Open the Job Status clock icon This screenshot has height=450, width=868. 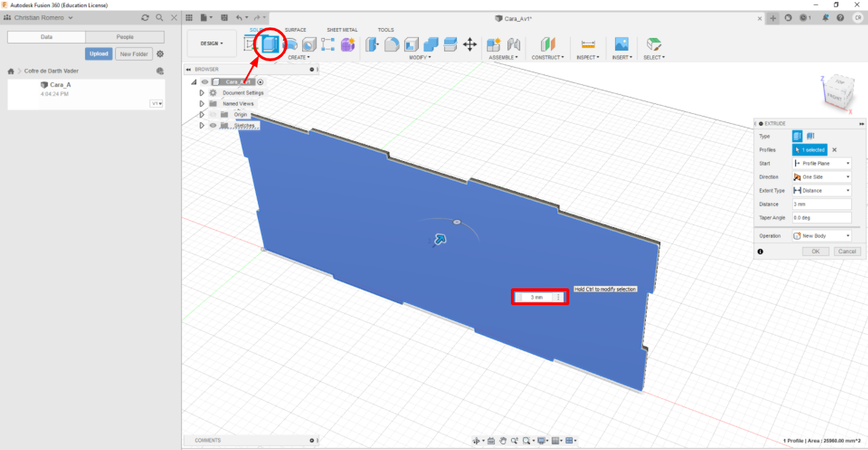point(805,18)
